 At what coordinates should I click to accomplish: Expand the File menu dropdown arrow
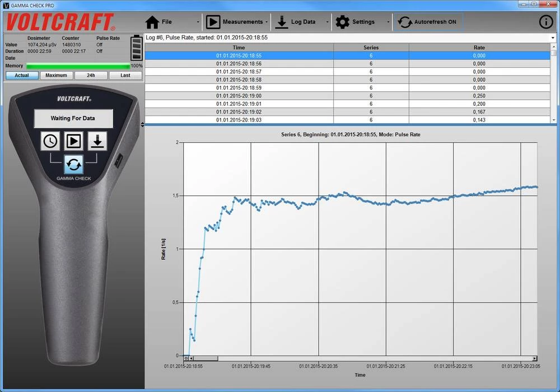(x=199, y=22)
